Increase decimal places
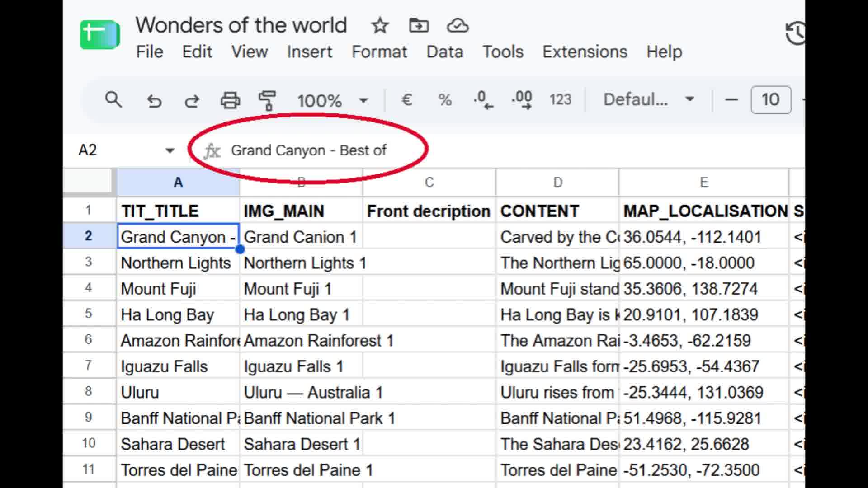 coord(522,100)
